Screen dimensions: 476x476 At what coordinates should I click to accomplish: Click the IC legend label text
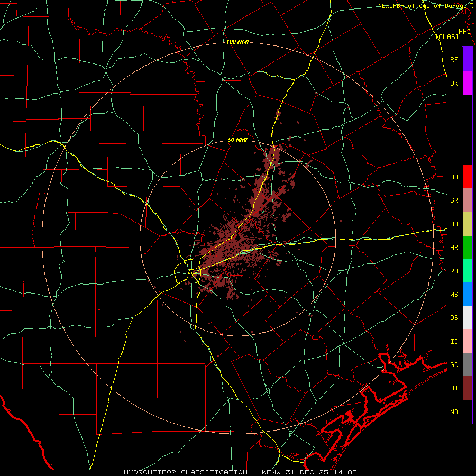tap(454, 342)
